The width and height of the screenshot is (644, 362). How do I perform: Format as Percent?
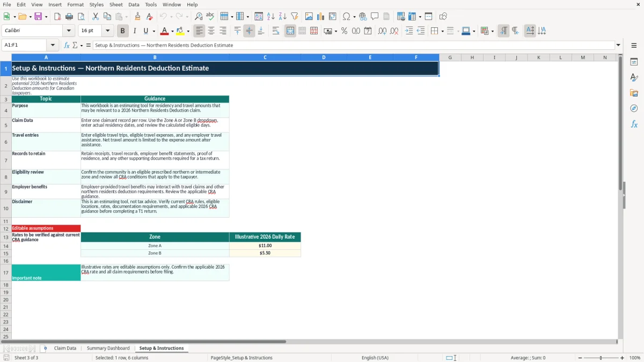click(x=344, y=31)
